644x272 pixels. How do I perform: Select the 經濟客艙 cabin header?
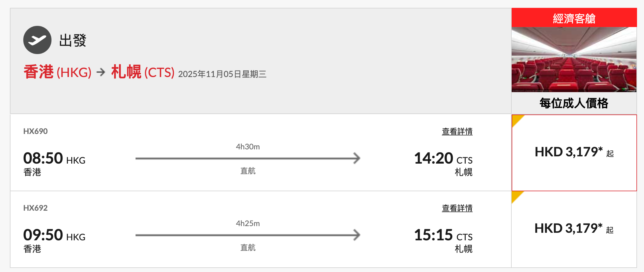(574, 18)
